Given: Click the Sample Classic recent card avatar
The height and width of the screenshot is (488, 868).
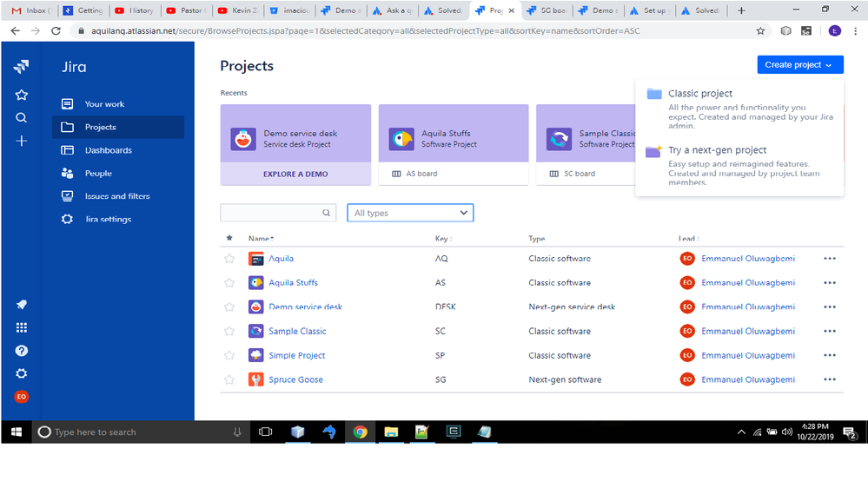Looking at the screenshot, I should coord(559,139).
